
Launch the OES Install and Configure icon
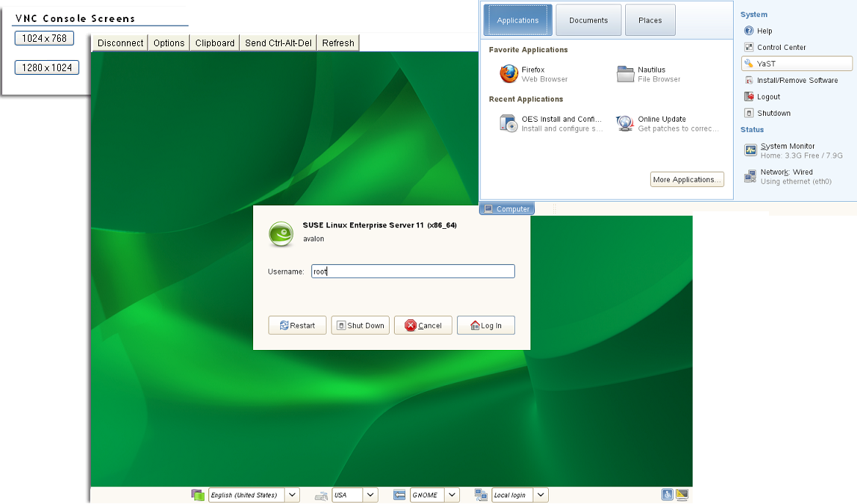tap(508, 123)
